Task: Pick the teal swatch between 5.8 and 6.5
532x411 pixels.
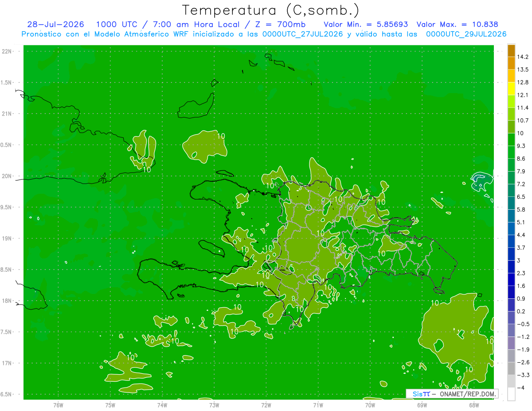Action: [x=511, y=204]
